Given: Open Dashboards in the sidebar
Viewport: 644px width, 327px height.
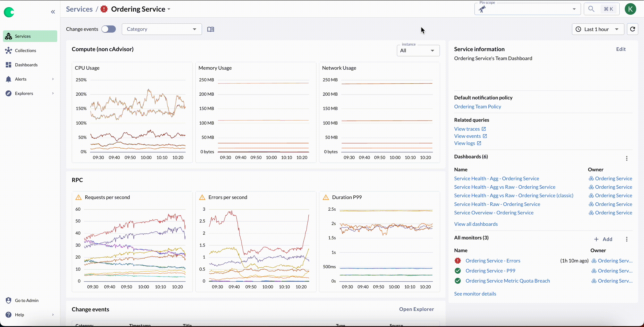Looking at the screenshot, I should pos(26,65).
